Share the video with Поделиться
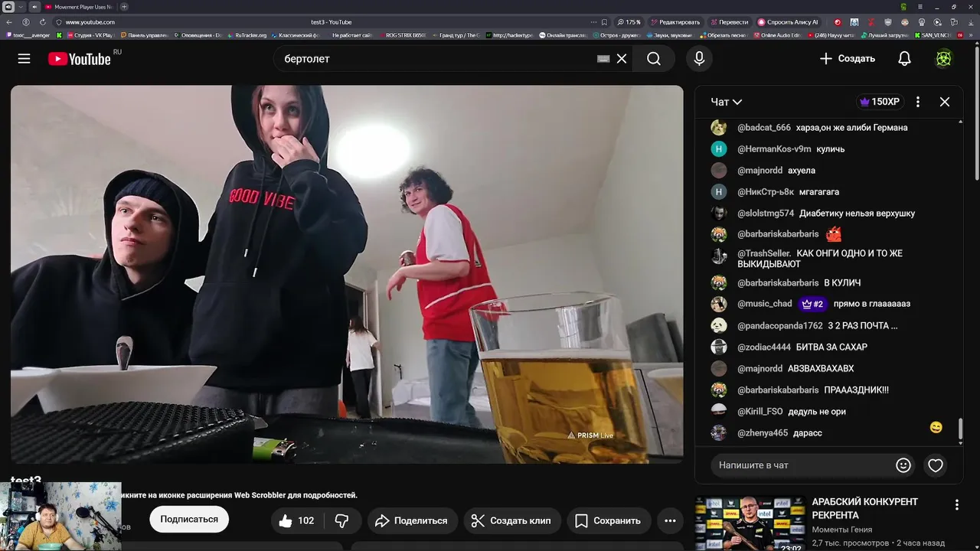980x551 pixels. click(x=412, y=520)
